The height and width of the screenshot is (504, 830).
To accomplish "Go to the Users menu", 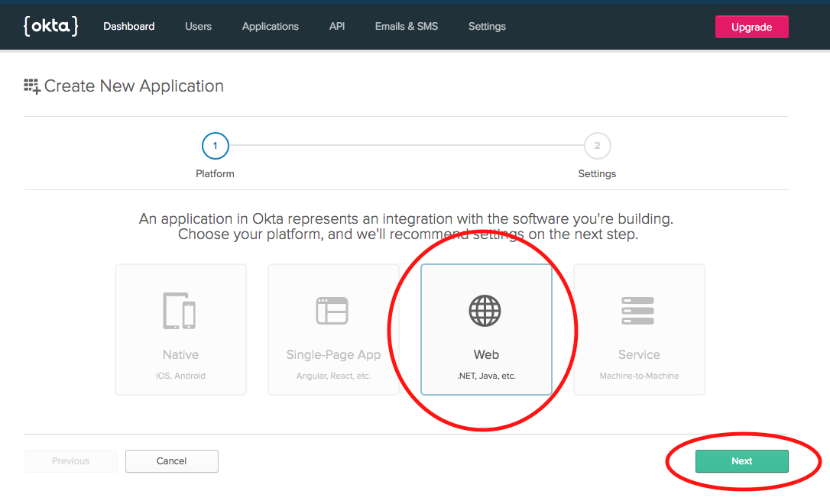I will [198, 26].
